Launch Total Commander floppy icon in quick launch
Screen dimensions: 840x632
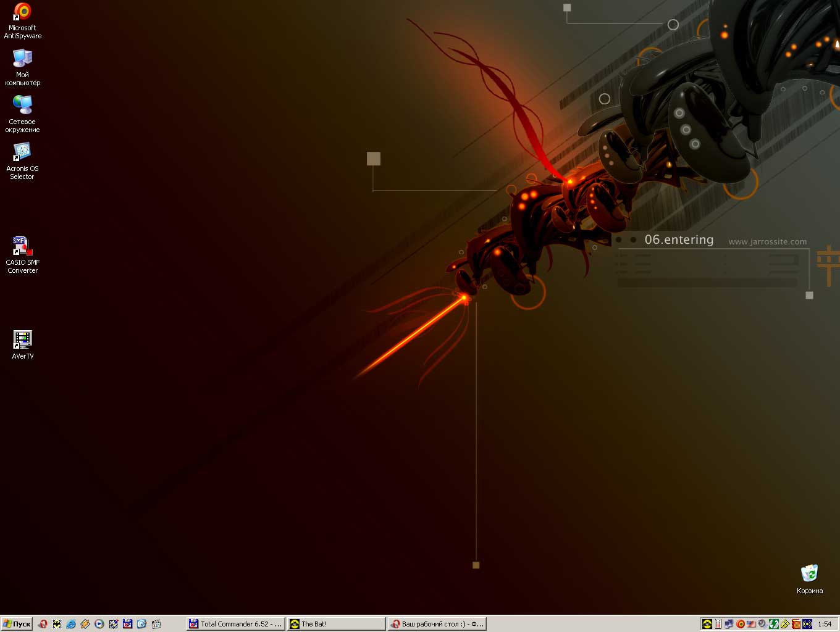[127, 624]
